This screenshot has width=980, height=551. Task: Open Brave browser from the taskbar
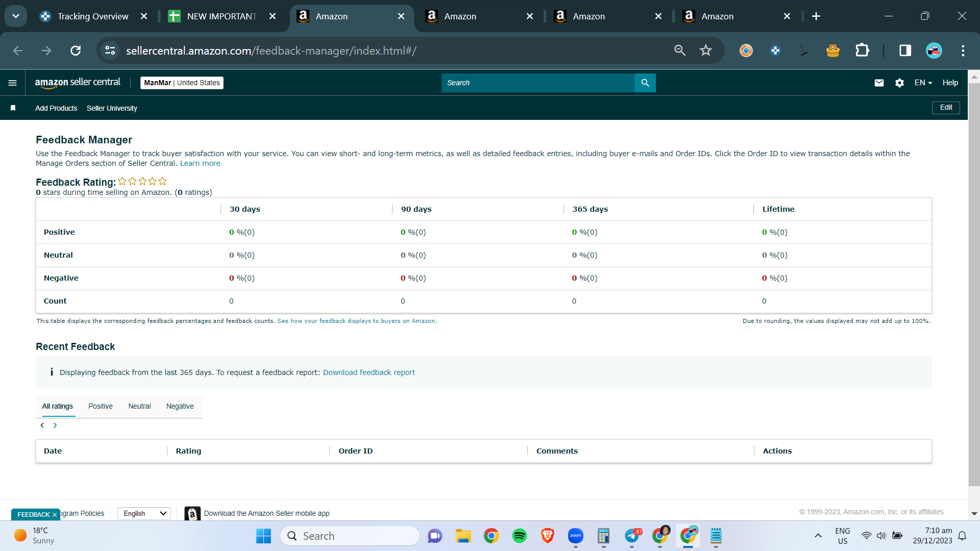[548, 536]
